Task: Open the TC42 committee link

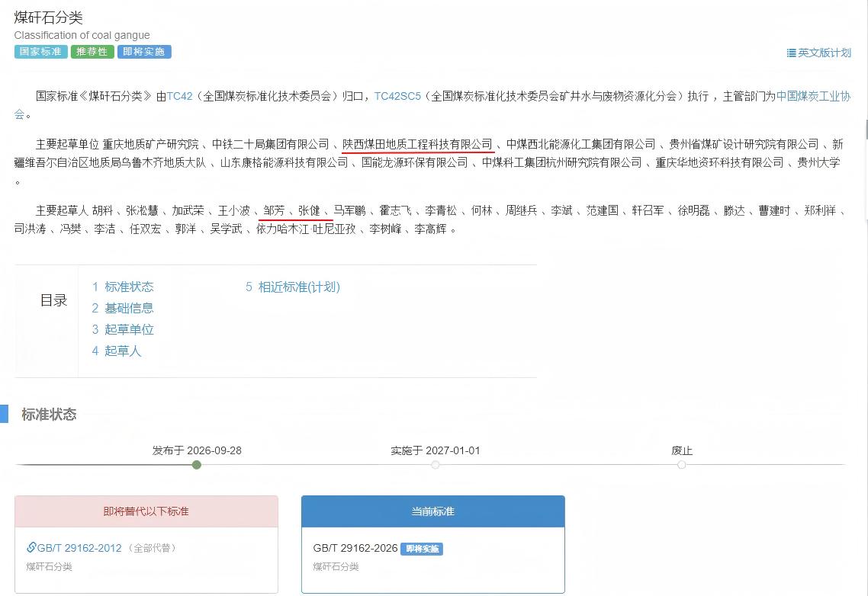Action: coord(179,96)
